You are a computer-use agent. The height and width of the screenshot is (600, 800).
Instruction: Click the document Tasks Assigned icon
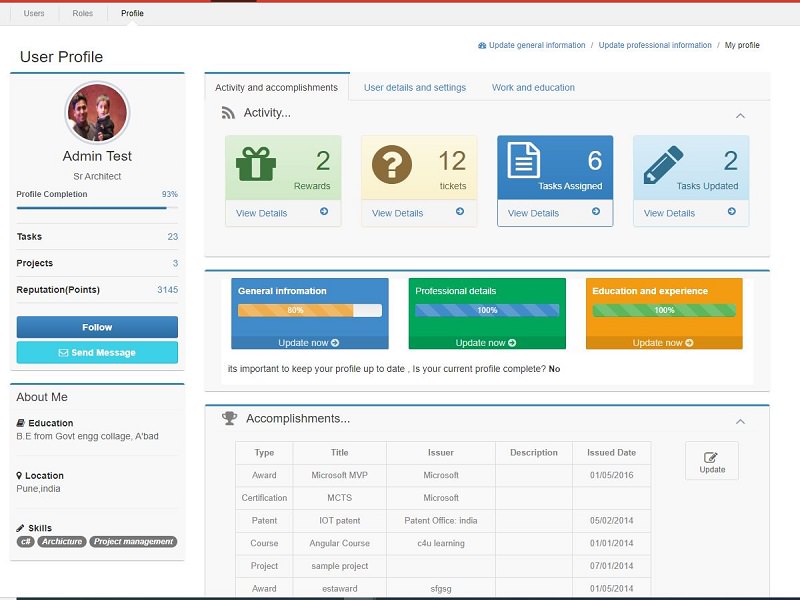click(x=524, y=161)
